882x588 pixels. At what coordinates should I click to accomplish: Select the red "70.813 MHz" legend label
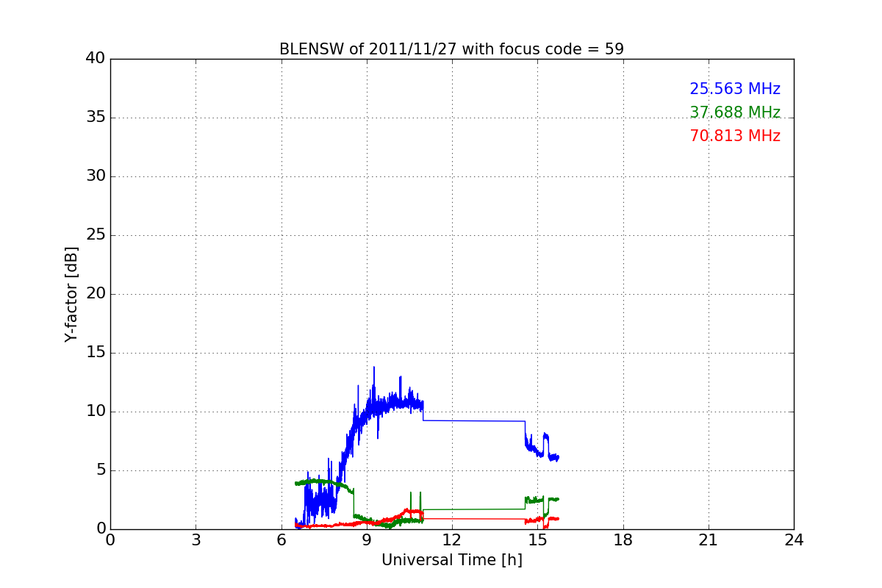pos(735,136)
